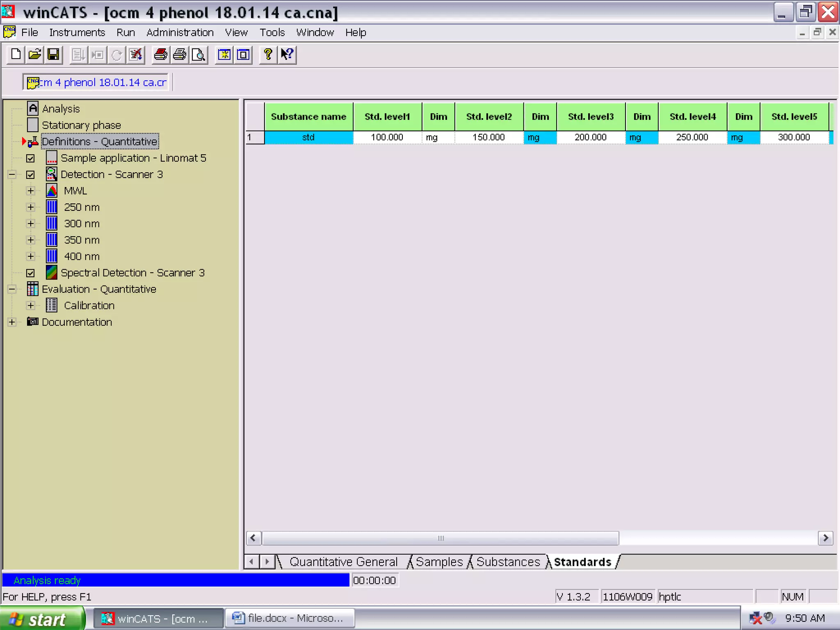840x630 pixels.
Task: Toggle Detection - Scanner 3 checkbox
Action: pyautogui.click(x=30, y=175)
